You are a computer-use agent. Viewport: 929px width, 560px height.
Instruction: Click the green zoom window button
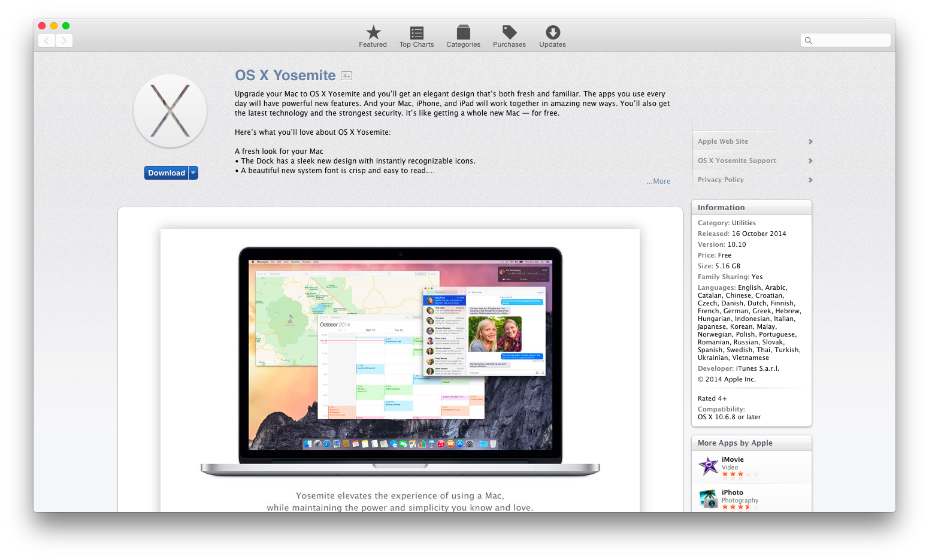tap(66, 26)
